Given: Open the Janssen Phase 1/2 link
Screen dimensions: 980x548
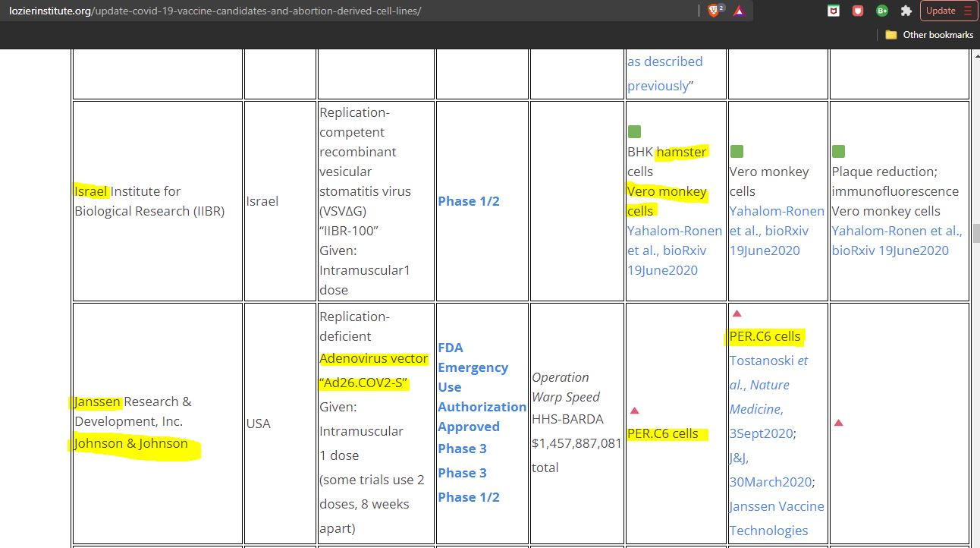Looking at the screenshot, I should [469, 497].
